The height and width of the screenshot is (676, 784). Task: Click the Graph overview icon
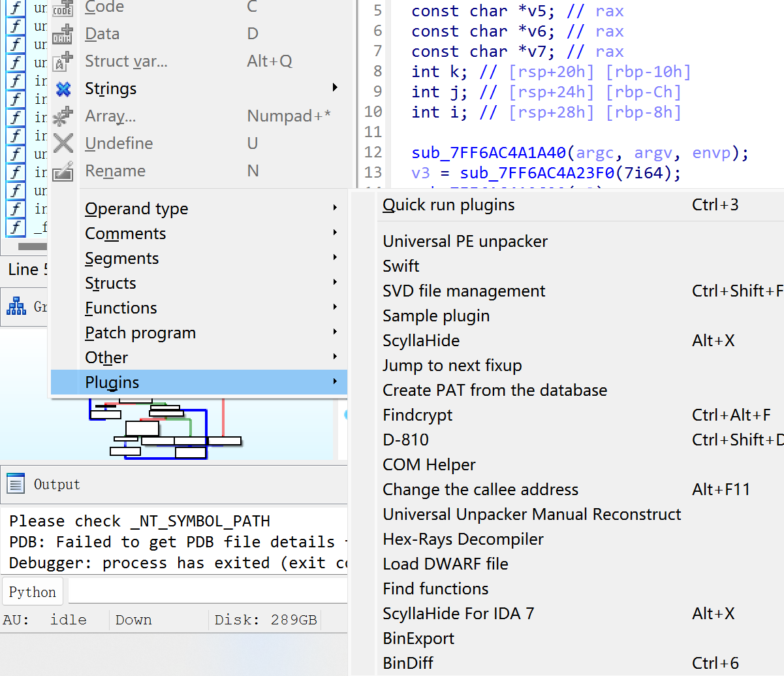(x=16, y=306)
